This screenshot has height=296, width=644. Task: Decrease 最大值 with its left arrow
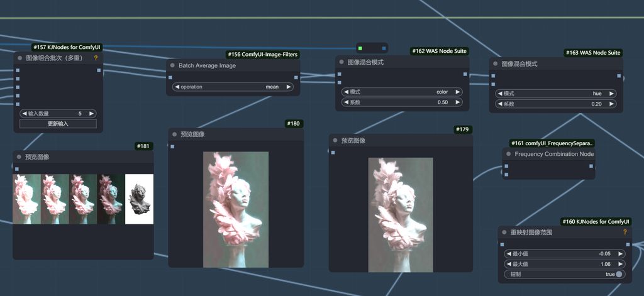(x=509, y=264)
